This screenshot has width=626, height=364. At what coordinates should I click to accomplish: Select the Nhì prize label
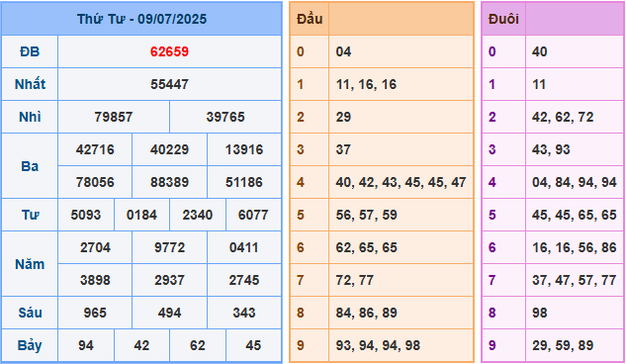click(30, 117)
